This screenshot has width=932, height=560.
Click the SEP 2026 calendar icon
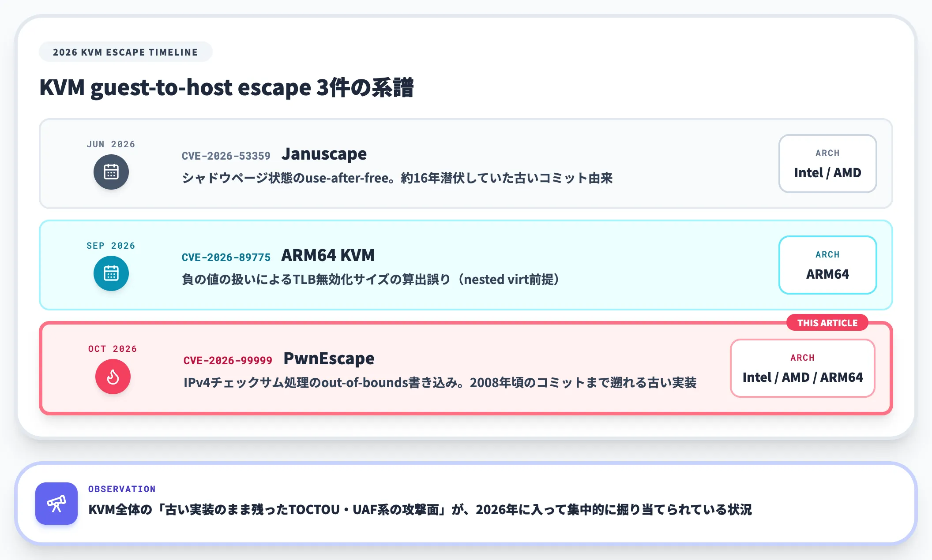pos(111,273)
